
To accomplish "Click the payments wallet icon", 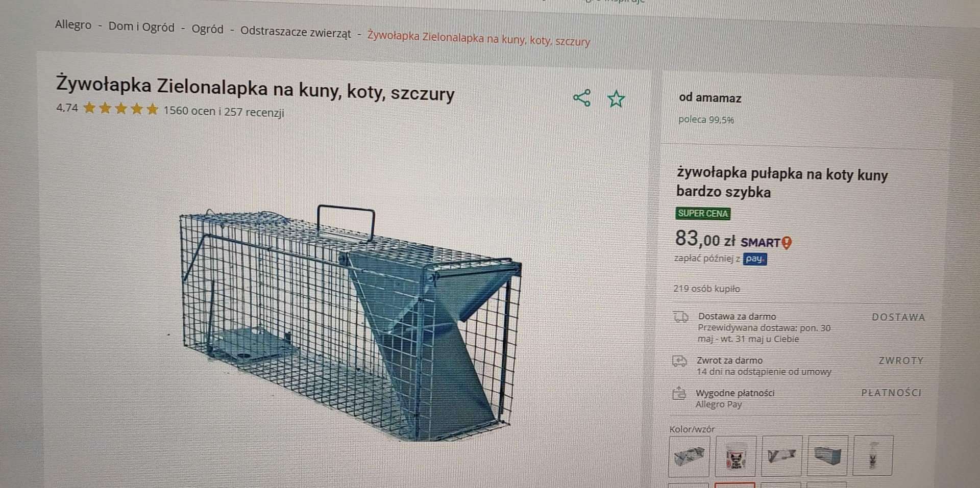I will 678,393.
